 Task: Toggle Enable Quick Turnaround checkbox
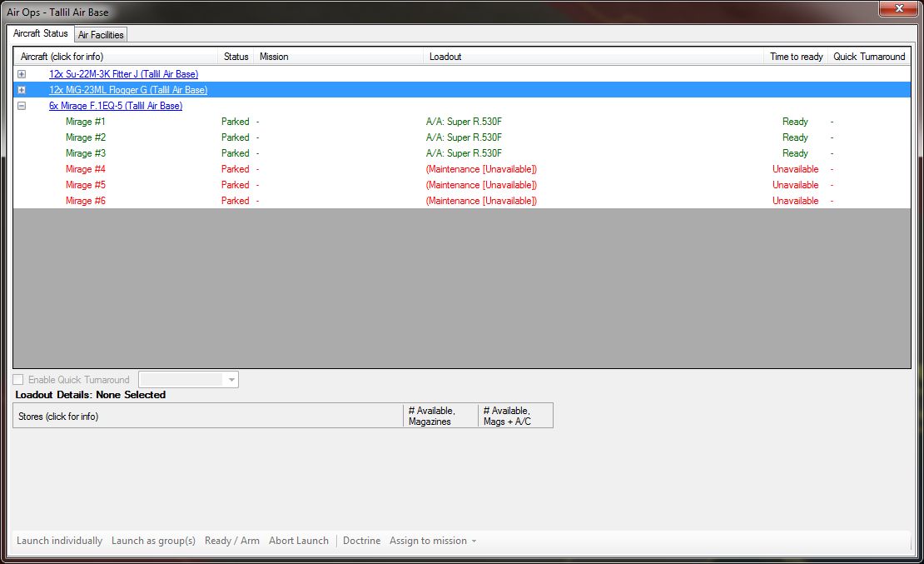(18, 380)
